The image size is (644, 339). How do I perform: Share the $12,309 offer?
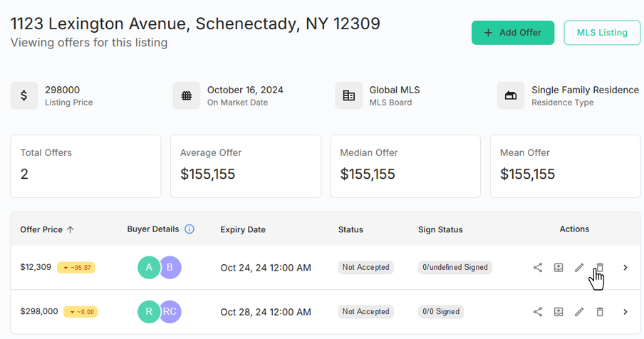coord(538,268)
